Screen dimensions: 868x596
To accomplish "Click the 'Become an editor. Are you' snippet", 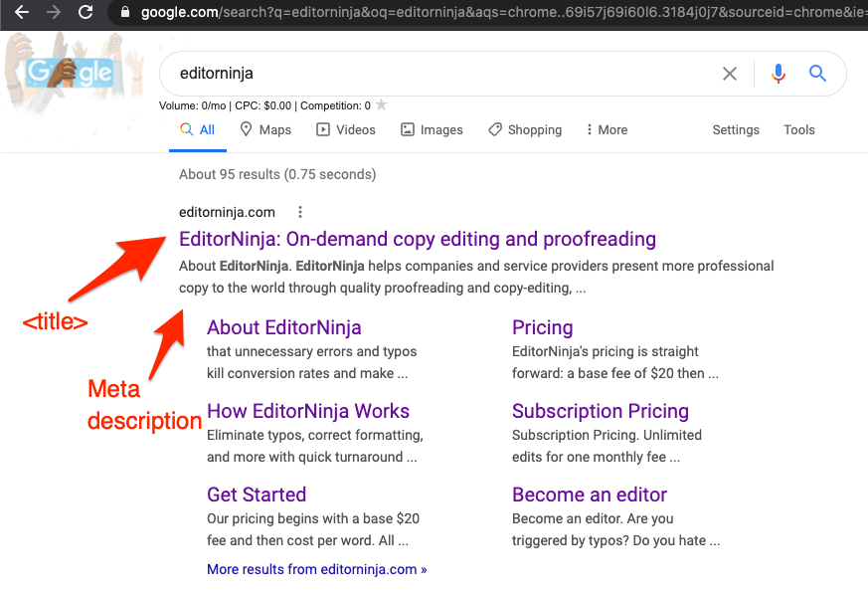I will point(593,518).
